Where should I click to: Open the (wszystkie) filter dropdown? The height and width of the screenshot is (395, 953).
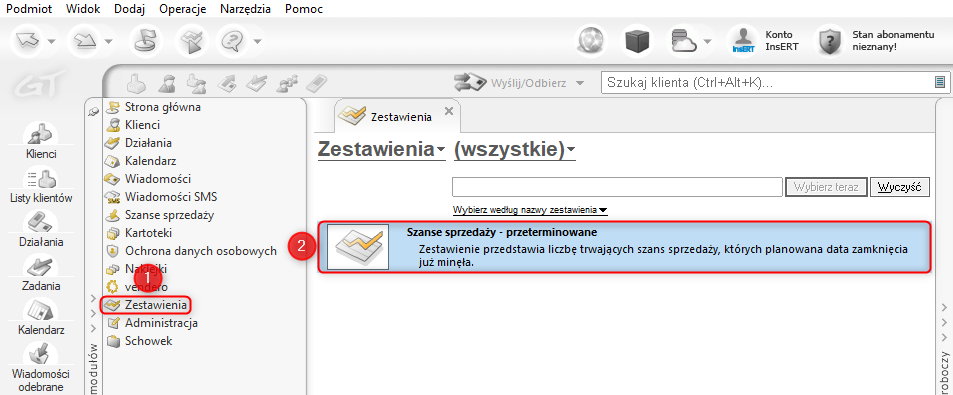(514, 149)
